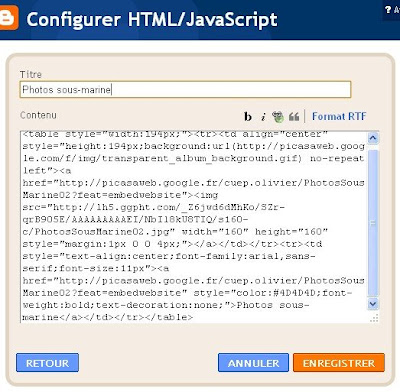
Task: Click the vertical scrollbar thumb in Contenu
Action: click(x=373, y=223)
